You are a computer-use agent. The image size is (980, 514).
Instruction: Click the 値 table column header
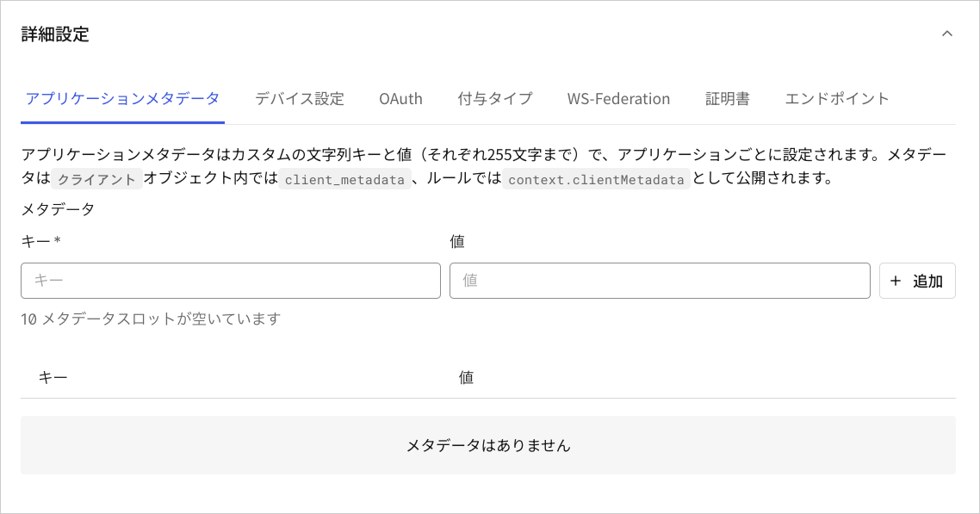[x=465, y=377]
